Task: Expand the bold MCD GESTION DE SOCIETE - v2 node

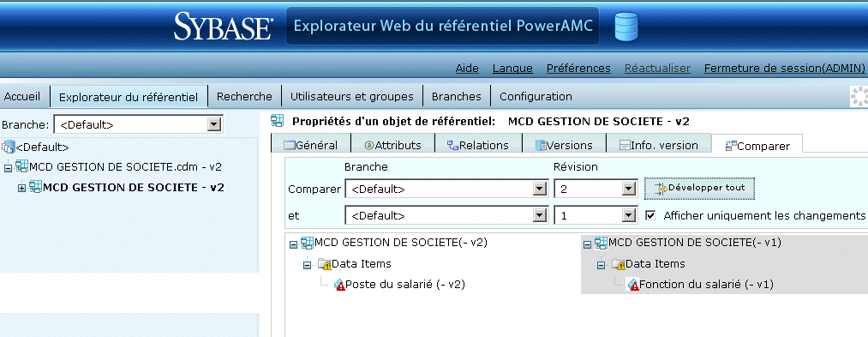Action: click(x=22, y=189)
